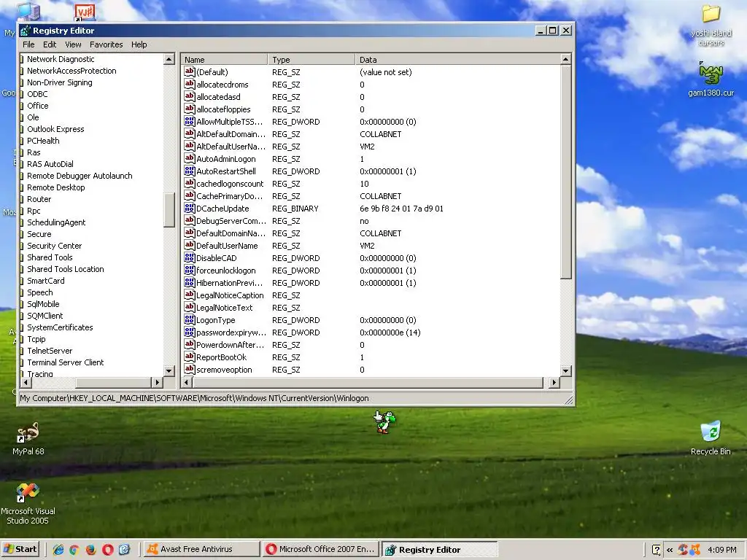Open the View menu
The image size is (747, 560).
pyautogui.click(x=73, y=44)
